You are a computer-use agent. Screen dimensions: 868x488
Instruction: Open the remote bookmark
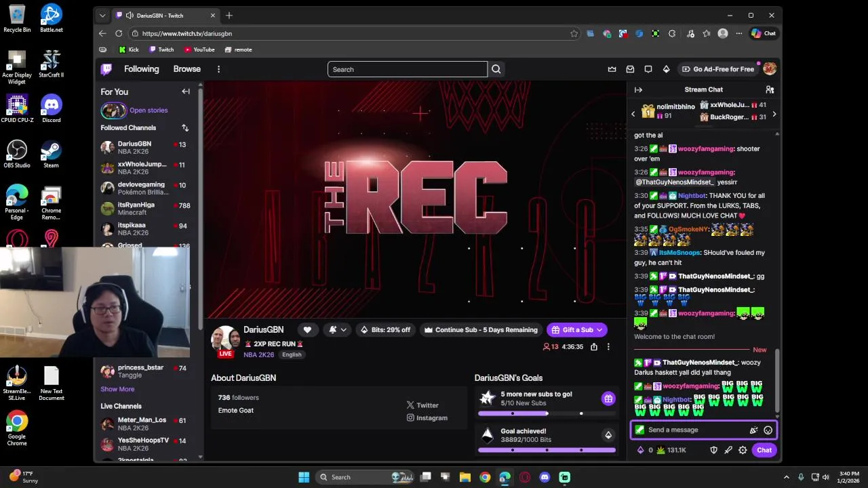(238, 49)
